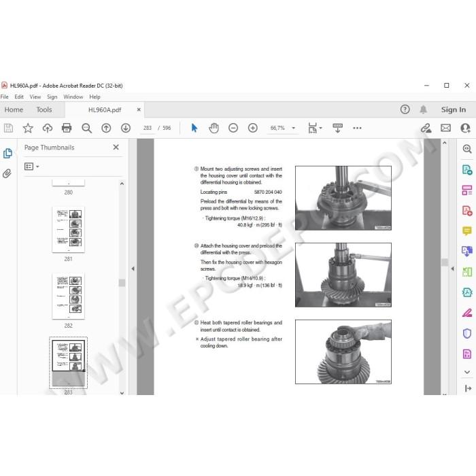
Task: Share a link with the link icon
Action: [x=426, y=128]
